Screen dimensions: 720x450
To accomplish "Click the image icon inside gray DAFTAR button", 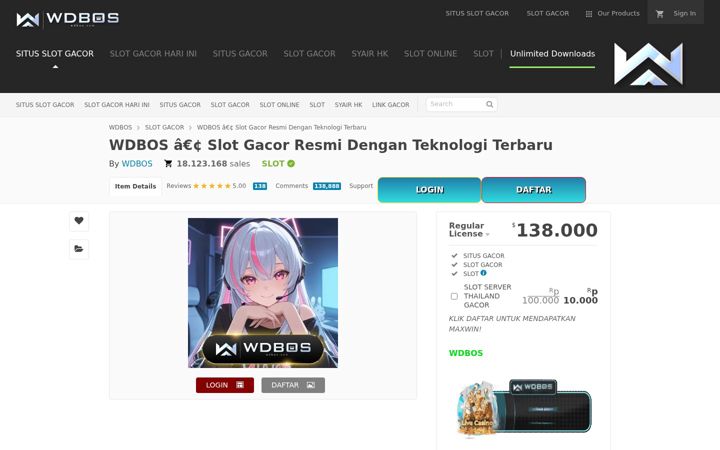I will [311, 385].
